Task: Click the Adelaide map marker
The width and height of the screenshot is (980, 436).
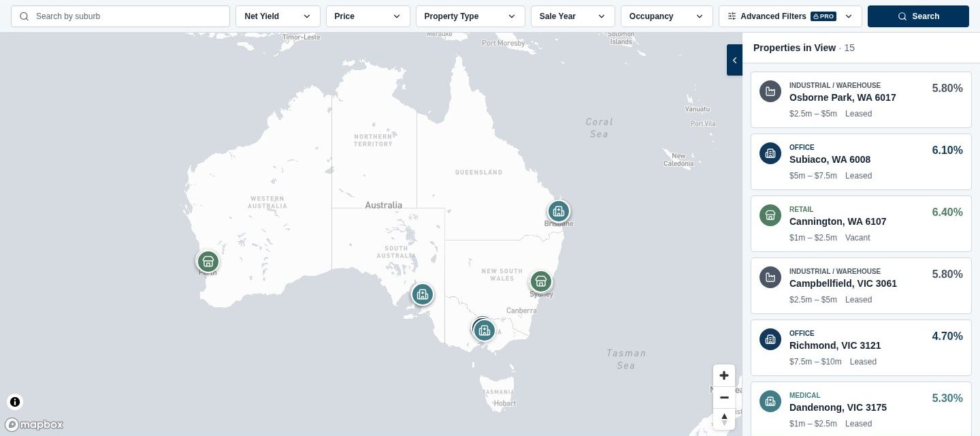Action: coord(423,294)
